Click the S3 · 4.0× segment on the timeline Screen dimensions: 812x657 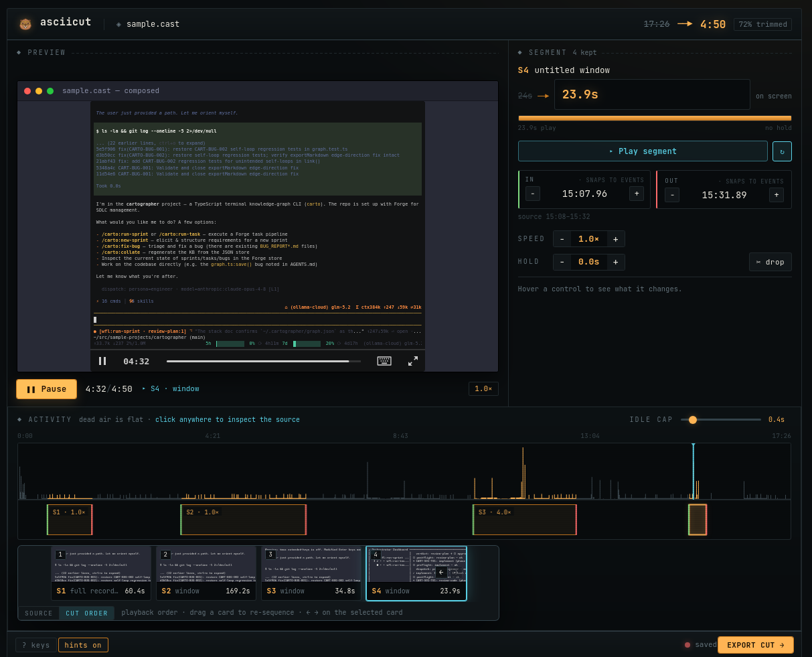coord(525,520)
